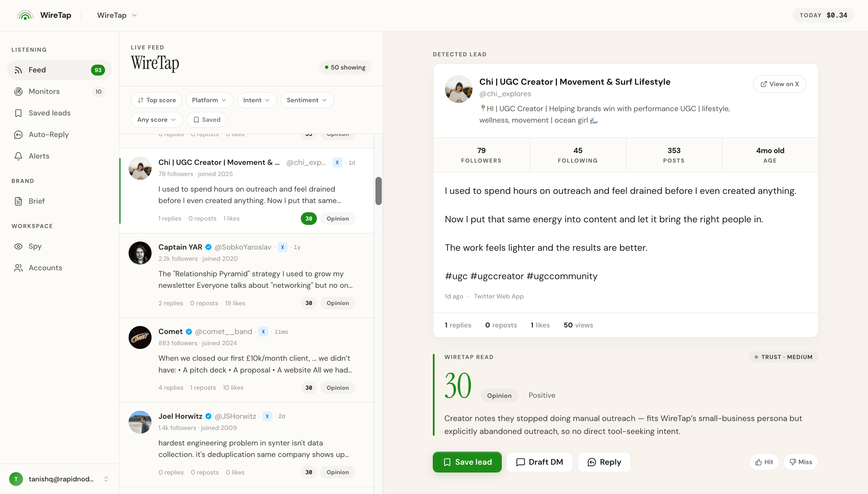The width and height of the screenshot is (868, 494).
Task: Click score 30 on Joel Horwitz post
Action: [309, 472]
